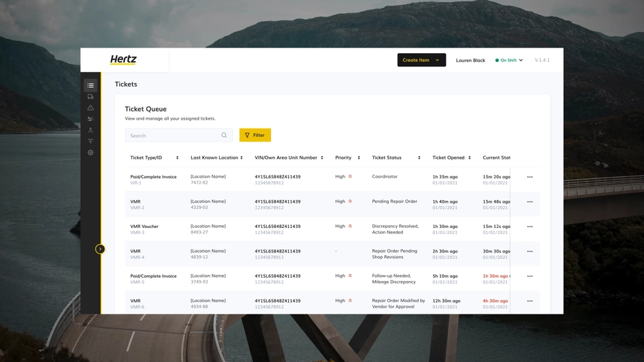Sort by Ticket Opened column
The image size is (644, 362).
pyautogui.click(x=470, y=158)
